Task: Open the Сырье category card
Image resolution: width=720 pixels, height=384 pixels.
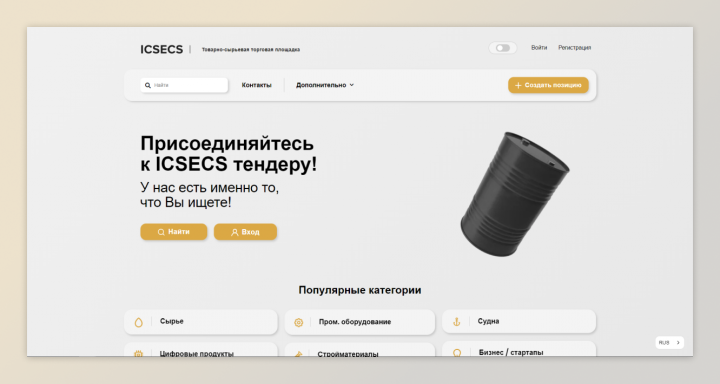Action: 201,322
